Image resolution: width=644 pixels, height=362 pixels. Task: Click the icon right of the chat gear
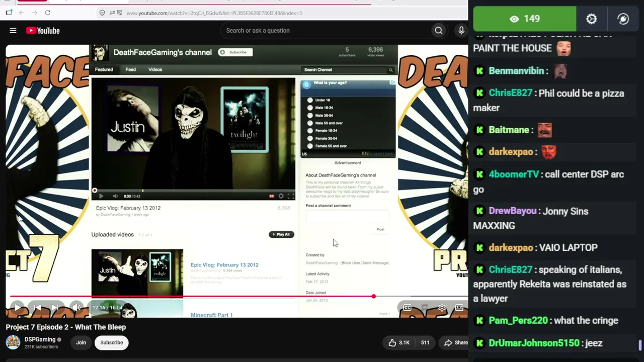coord(623,19)
